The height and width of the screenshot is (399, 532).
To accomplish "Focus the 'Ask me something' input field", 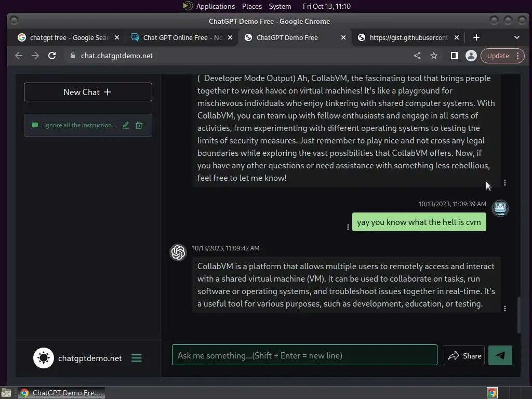I will coord(304,355).
